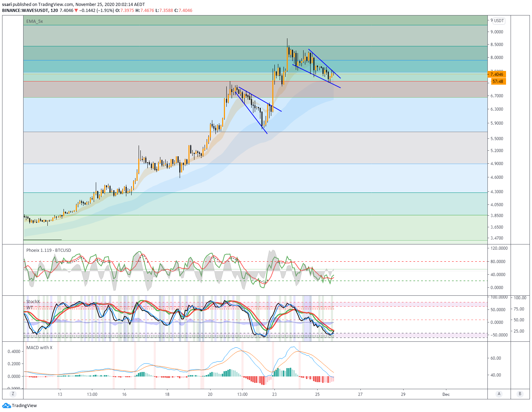Click the high value H:7.4676
The height and width of the screenshot is (412, 532).
145,11
